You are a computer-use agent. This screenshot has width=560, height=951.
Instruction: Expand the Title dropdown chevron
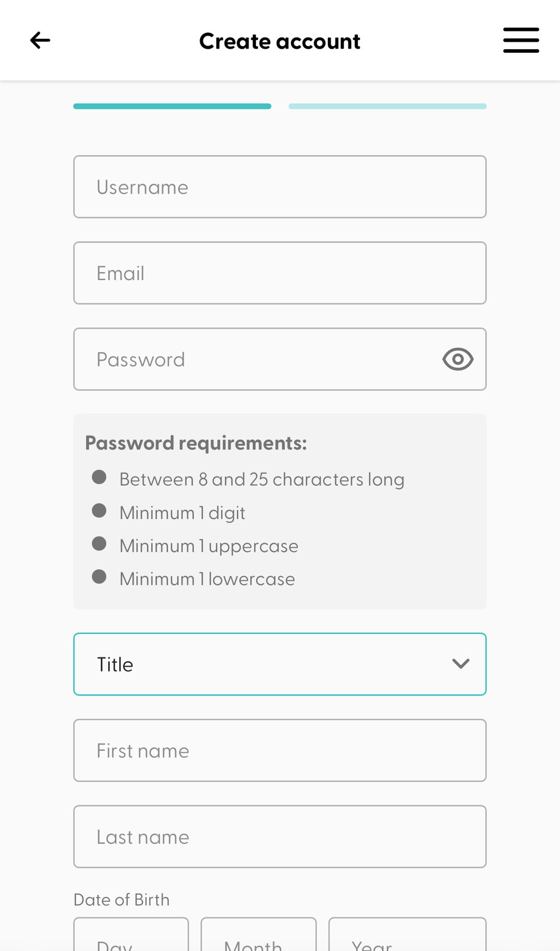(461, 664)
